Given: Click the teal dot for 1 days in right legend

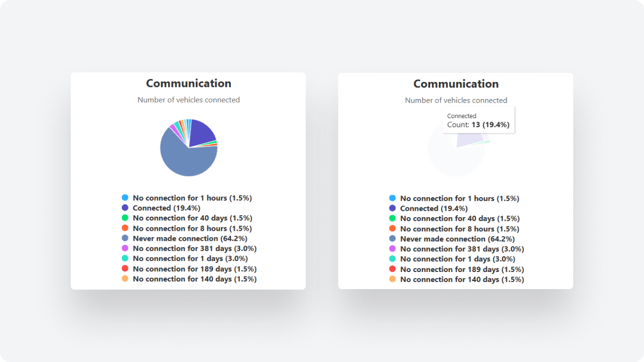Looking at the screenshot, I should tap(392, 259).
